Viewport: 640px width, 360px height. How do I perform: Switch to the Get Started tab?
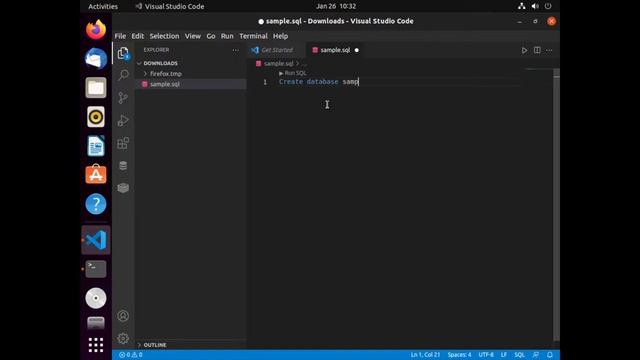click(277, 50)
